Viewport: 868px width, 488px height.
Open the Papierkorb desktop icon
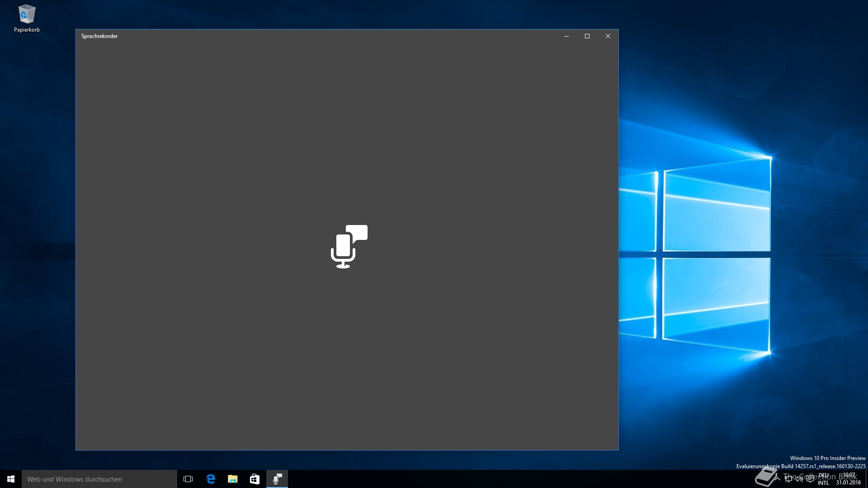(x=27, y=19)
